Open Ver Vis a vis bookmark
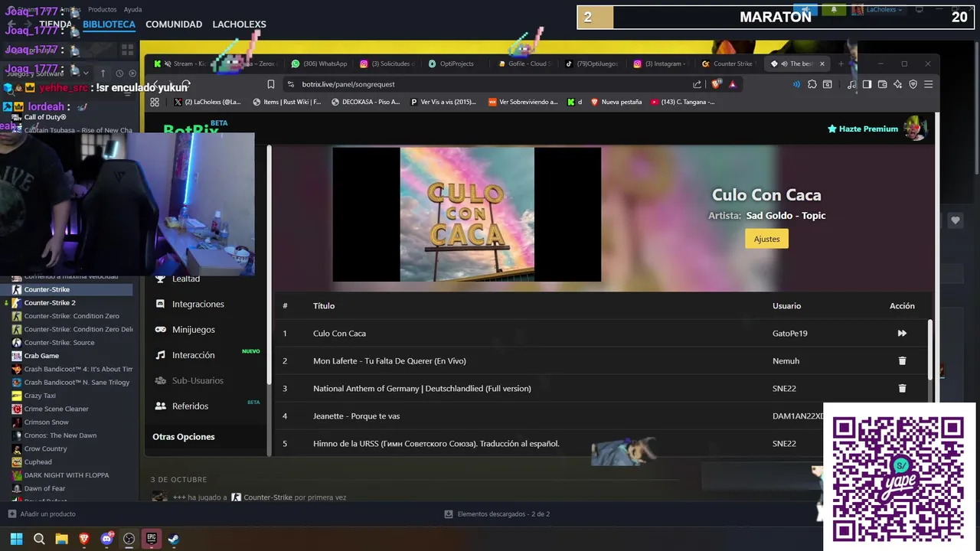The height and width of the screenshot is (551, 980). tap(443, 102)
